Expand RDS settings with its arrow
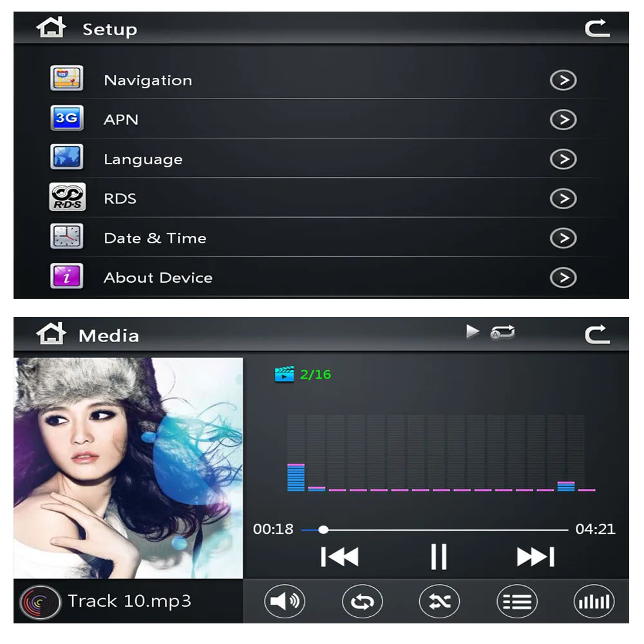644x644 pixels. point(563,198)
